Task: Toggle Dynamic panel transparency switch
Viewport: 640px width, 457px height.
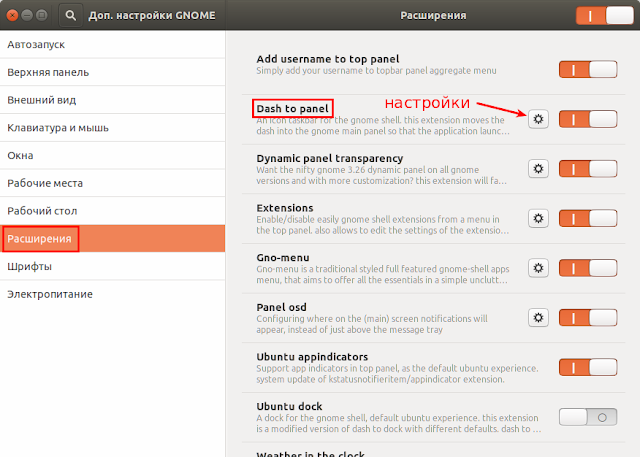Action: click(x=588, y=169)
